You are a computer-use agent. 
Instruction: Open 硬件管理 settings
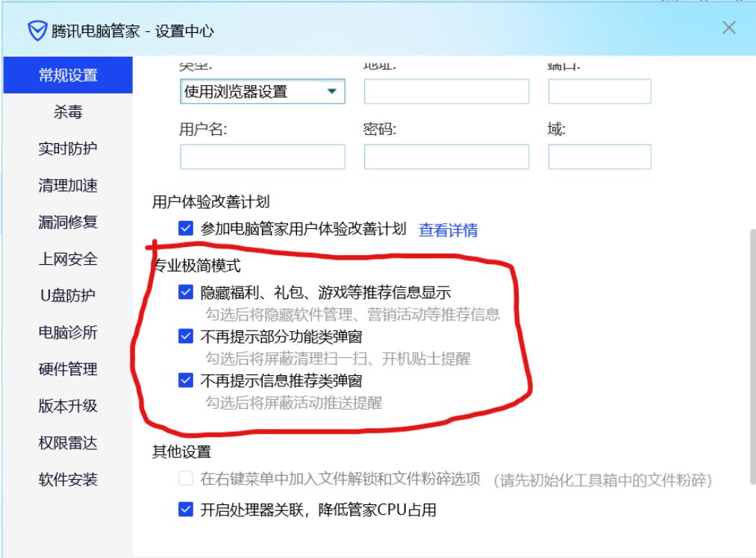tap(67, 369)
